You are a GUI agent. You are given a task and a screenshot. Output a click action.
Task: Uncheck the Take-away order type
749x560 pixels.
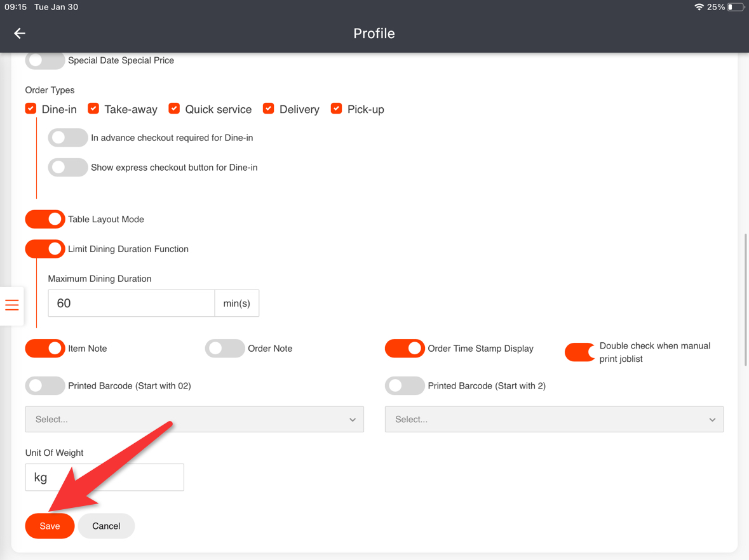click(93, 109)
